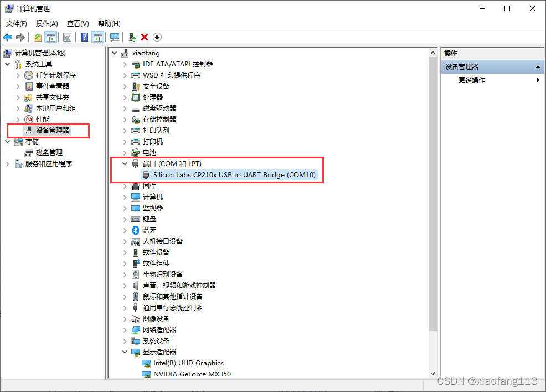Collapse the xiaofang root node

(114, 53)
